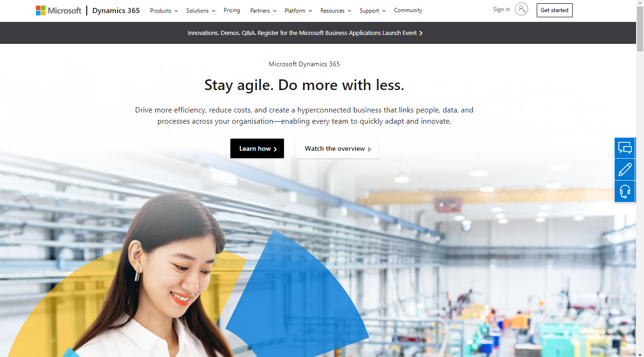644x357 pixels.
Task: Click the play triangle on Watch the overview
Action: (x=370, y=149)
